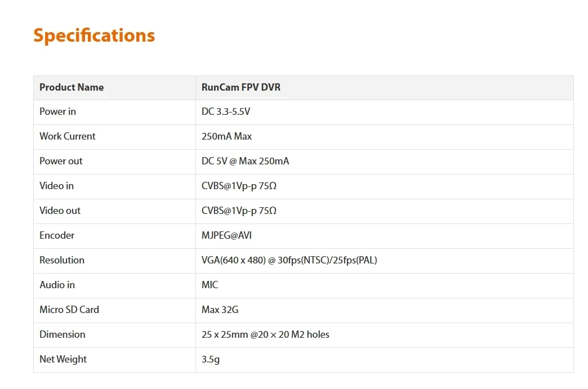Select the Video out label
The image size is (588, 389).
click(x=60, y=211)
